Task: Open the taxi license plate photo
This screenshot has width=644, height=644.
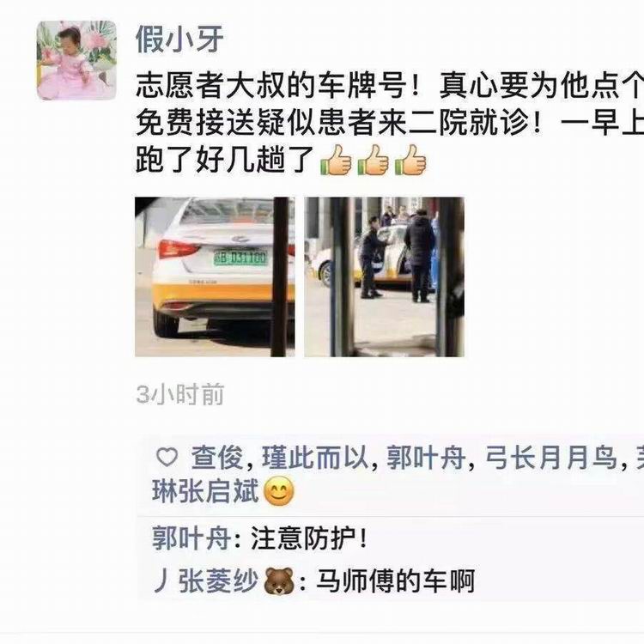Action: (x=215, y=276)
